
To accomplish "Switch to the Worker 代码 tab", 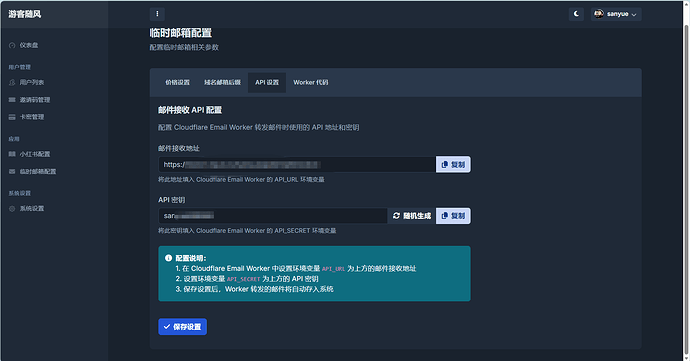I will pos(311,82).
